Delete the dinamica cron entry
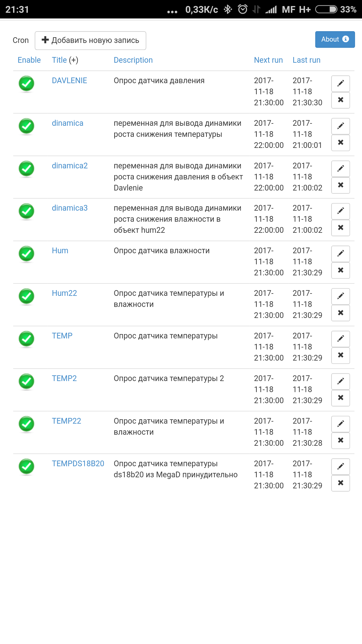The image size is (362, 644). [x=341, y=143]
